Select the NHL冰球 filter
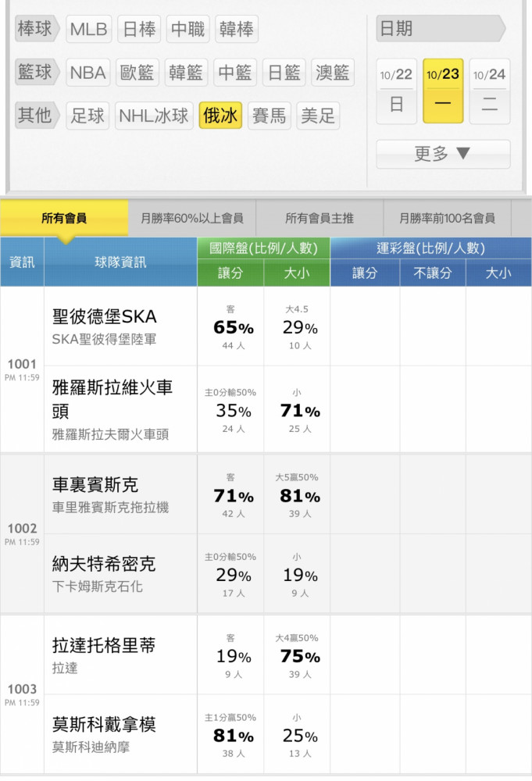 pyautogui.click(x=153, y=116)
